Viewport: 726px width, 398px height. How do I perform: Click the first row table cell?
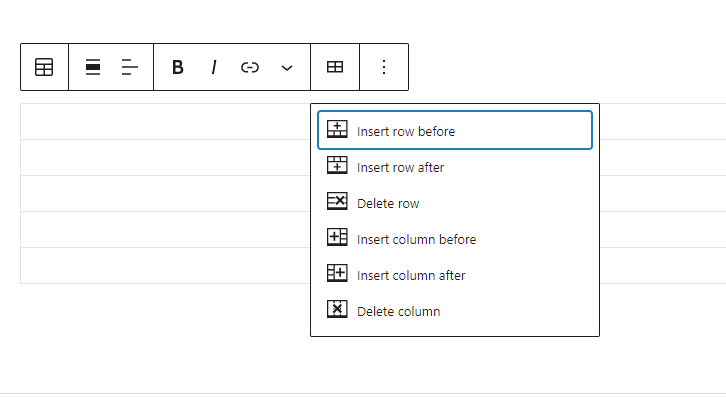[165, 121]
